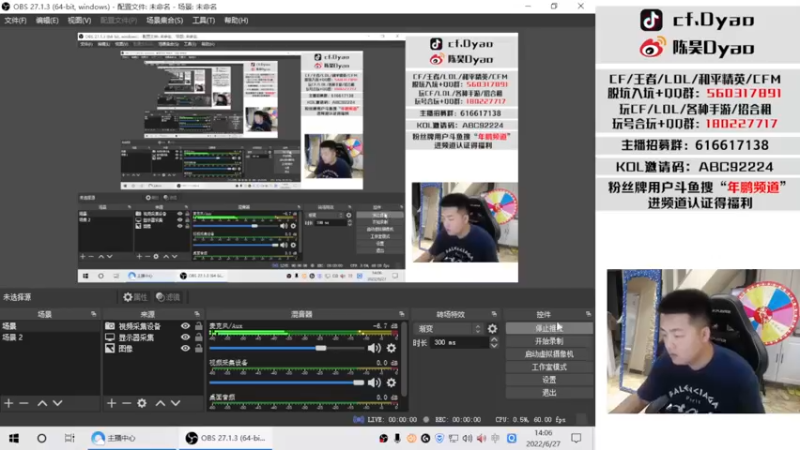Open Windows Start menu

point(14,438)
